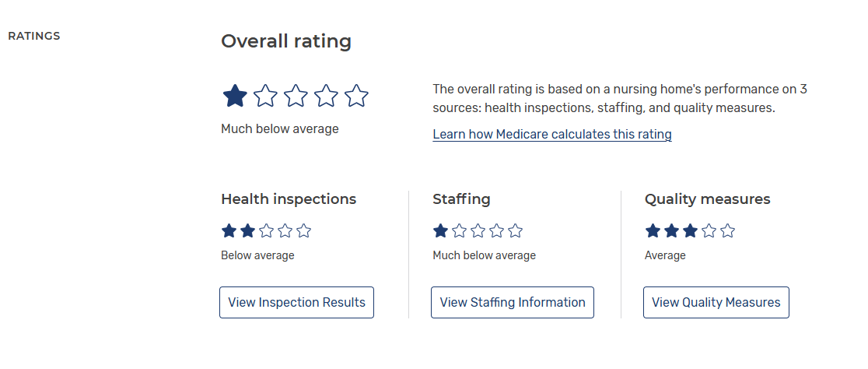The image size is (868, 369).
Task: Click the fifth empty star under Staffing
Action: point(515,230)
